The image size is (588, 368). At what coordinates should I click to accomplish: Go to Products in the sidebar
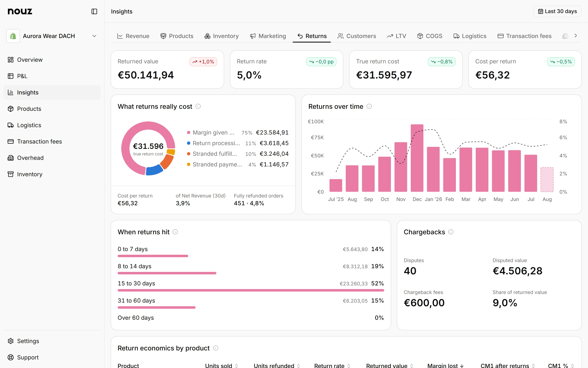click(x=52, y=109)
